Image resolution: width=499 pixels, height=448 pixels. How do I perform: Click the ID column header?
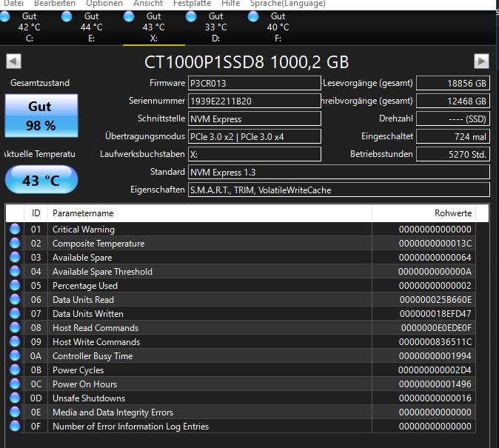pyautogui.click(x=36, y=213)
